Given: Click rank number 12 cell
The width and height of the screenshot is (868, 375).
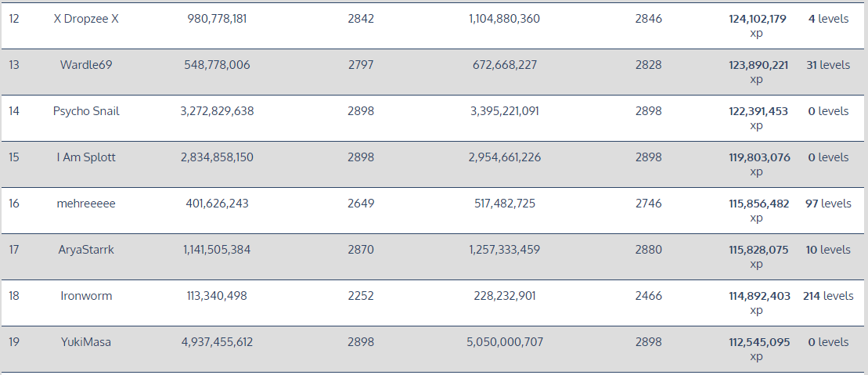Looking at the screenshot, I should pos(14,19).
